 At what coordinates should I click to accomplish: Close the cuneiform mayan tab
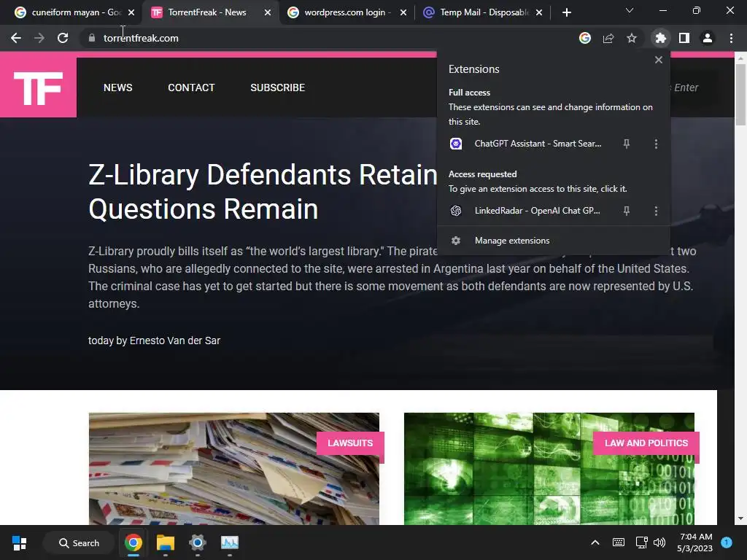click(x=131, y=12)
